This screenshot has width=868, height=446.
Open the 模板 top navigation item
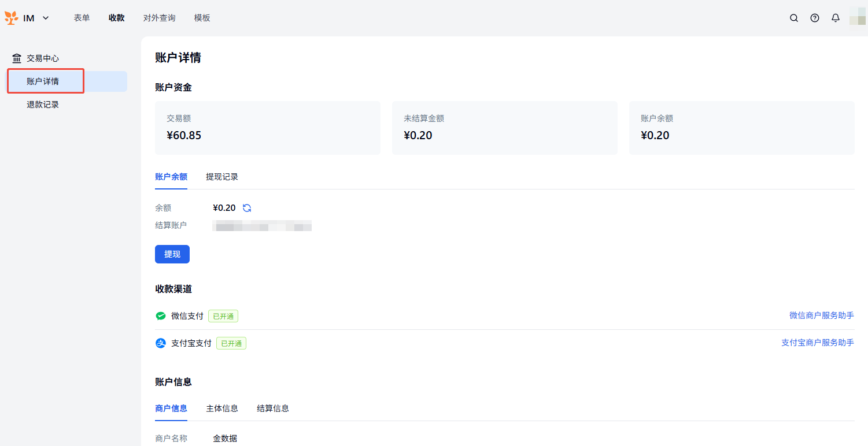(202, 18)
